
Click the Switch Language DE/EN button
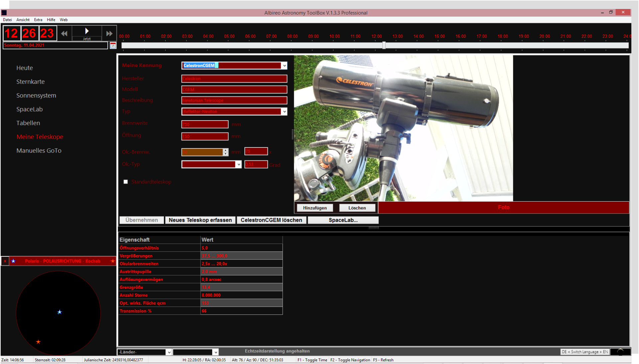click(x=585, y=352)
